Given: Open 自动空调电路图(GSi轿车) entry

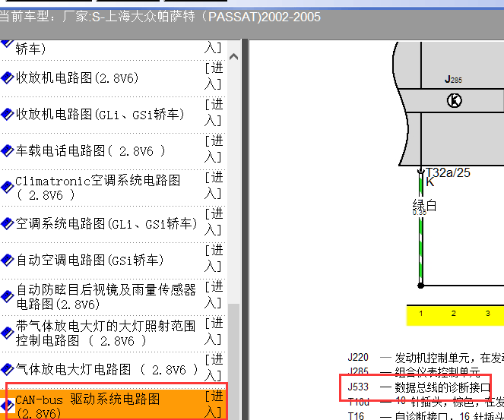Looking at the screenshot, I should 90,260.
